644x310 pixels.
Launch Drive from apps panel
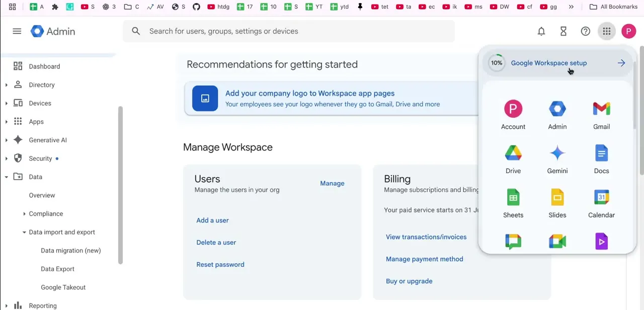tap(513, 160)
